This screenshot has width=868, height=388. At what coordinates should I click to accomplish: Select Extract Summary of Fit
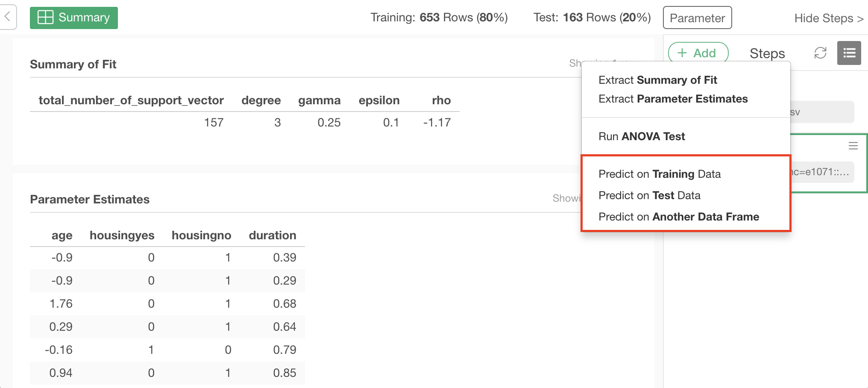tap(657, 80)
